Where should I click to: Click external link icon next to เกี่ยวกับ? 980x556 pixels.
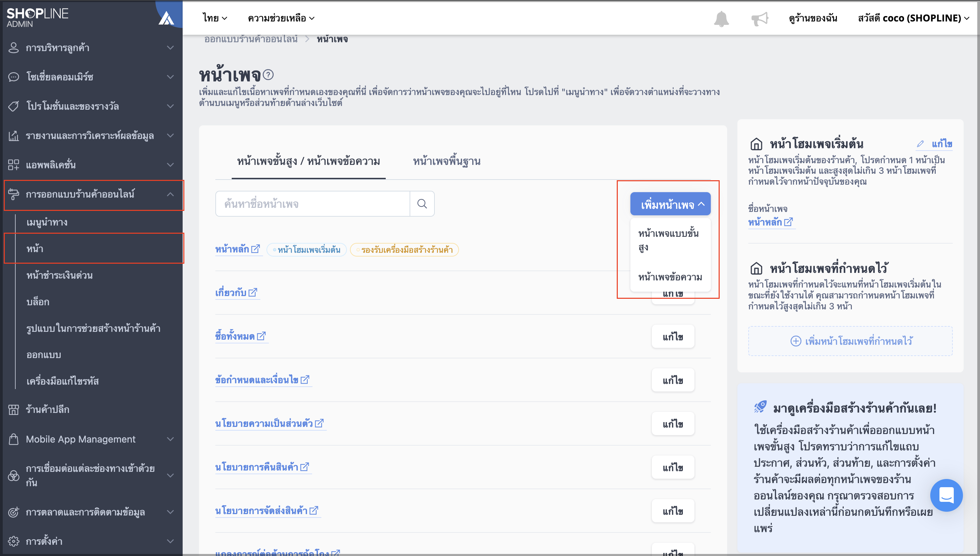pyautogui.click(x=253, y=293)
